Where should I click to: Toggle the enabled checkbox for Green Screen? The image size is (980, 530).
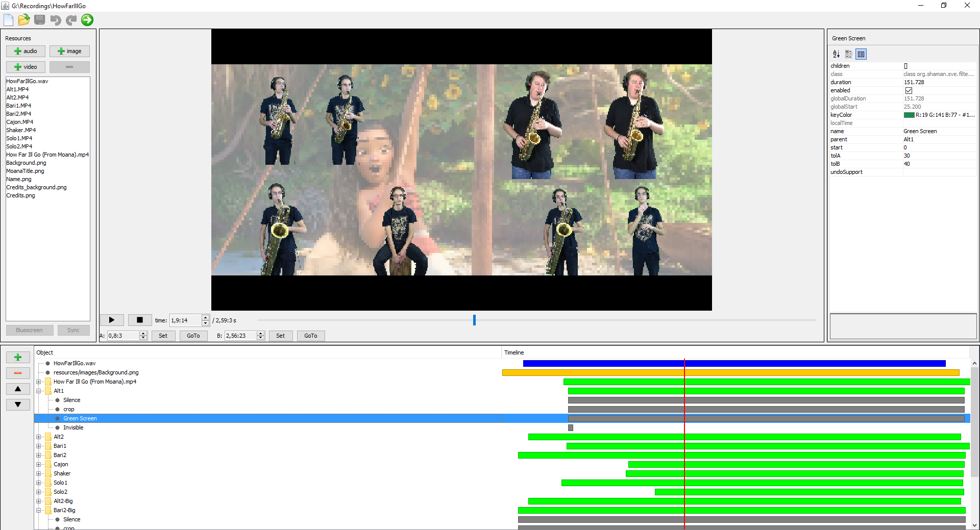coord(909,90)
